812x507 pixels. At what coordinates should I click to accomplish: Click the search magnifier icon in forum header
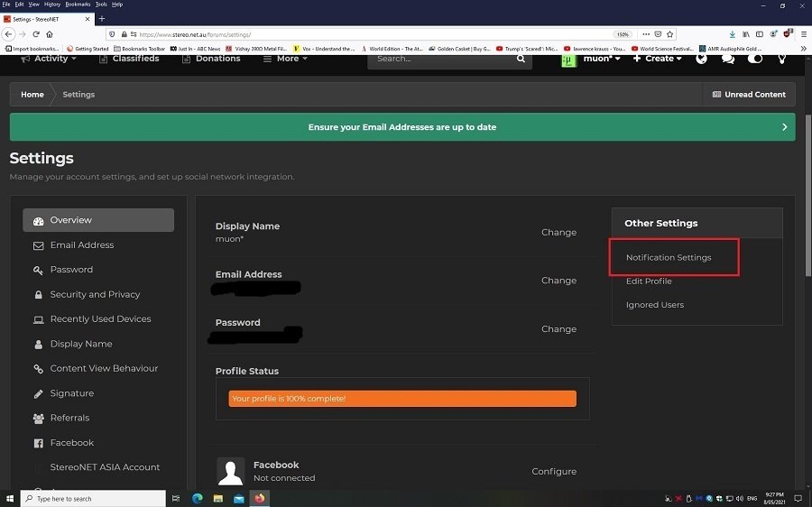click(521, 59)
